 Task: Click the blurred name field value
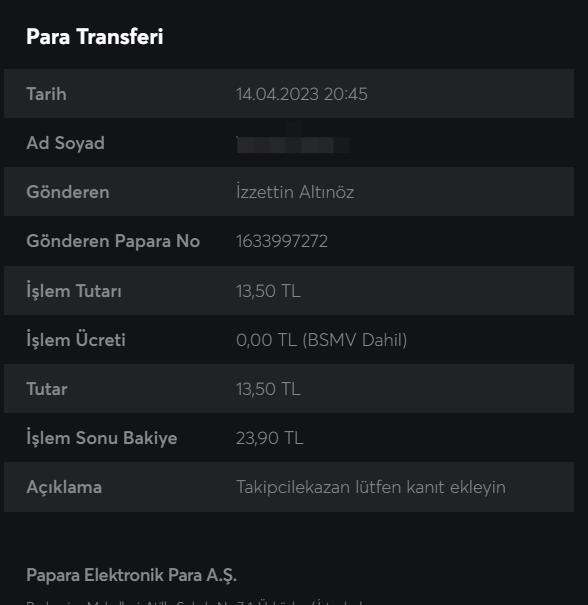(293, 145)
